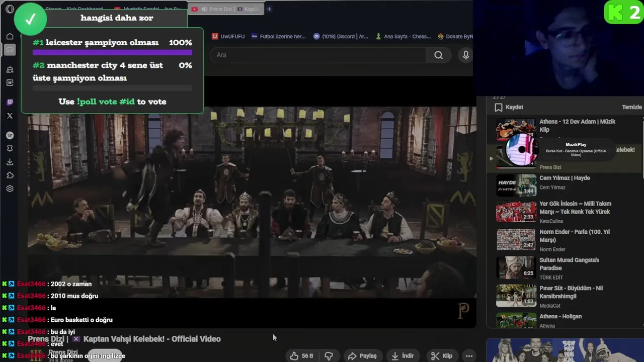Viewport: 644px width, 362px height.
Task: Click the TÜRK EDİT channel name
Action: pyautogui.click(x=551, y=278)
